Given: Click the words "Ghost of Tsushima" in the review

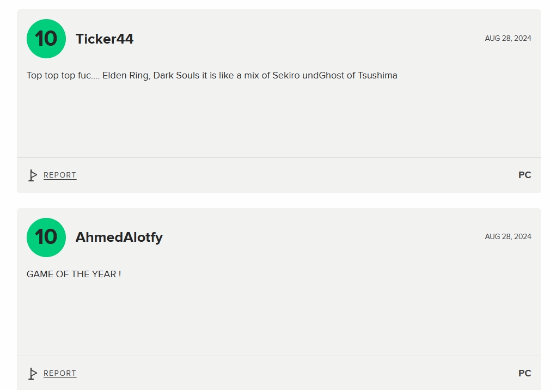Looking at the screenshot, I should point(358,75).
